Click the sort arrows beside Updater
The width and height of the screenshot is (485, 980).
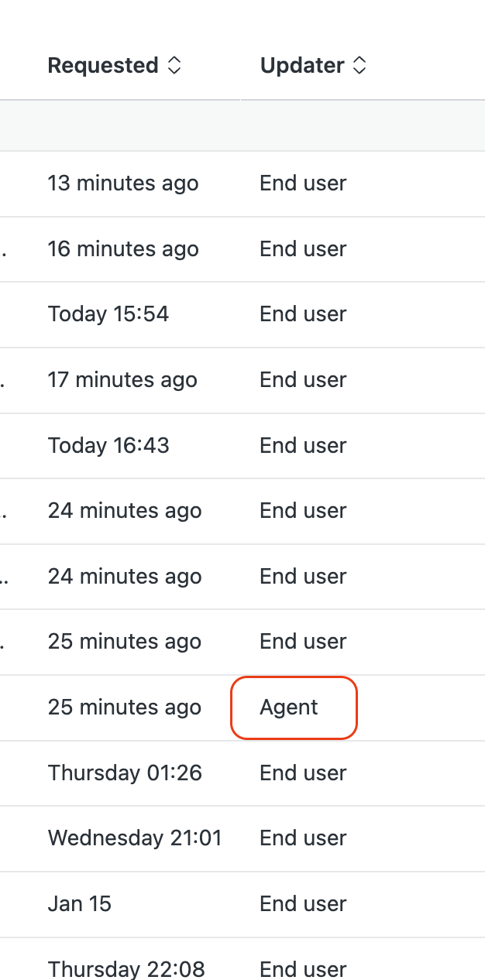click(359, 66)
